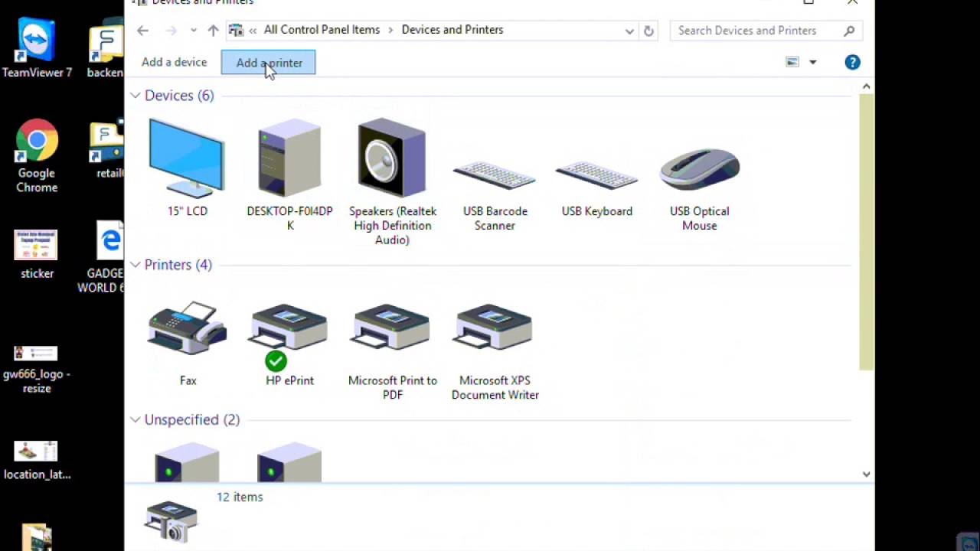Click the Printers (4) heading text
The height and width of the screenshot is (551, 980).
click(178, 265)
